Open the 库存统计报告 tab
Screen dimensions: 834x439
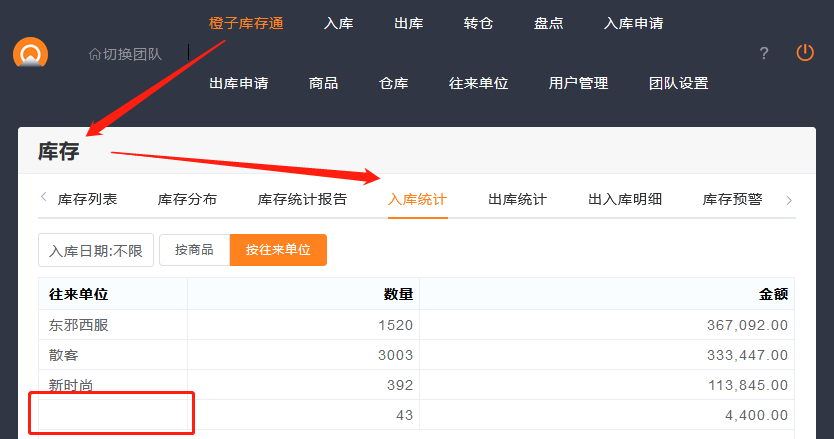click(302, 199)
